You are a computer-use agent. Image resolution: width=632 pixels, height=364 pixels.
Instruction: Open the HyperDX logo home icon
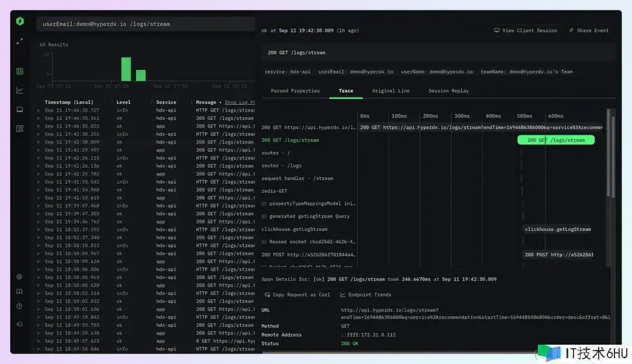click(x=20, y=21)
